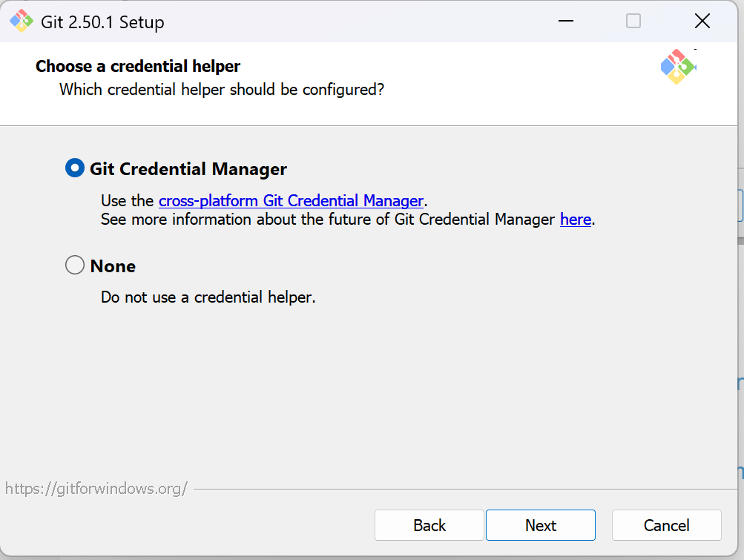Open the "here" link about Credential Manager's future
Image resolution: width=744 pixels, height=560 pixels.
click(576, 220)
